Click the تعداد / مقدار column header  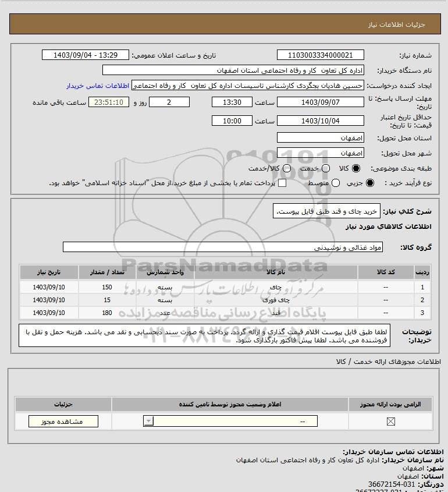107,272
